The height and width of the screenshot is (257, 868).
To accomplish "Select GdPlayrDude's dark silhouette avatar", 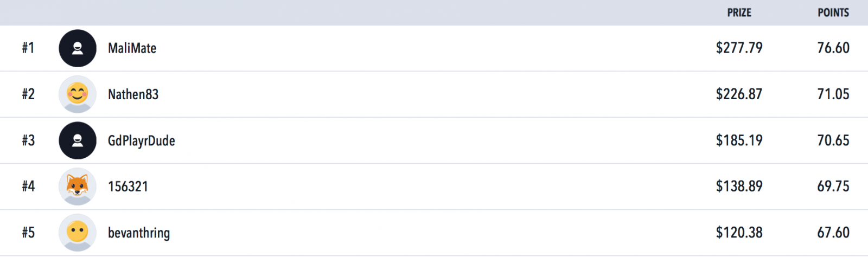I will tap(78, 140).
